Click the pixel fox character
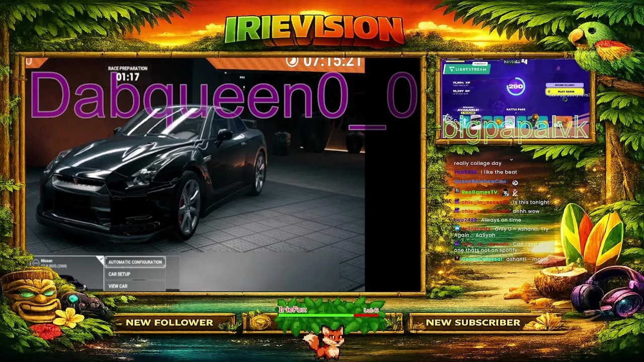Image resolution: width=644 pixels, height=362 pixels. [x=324, y=343]
